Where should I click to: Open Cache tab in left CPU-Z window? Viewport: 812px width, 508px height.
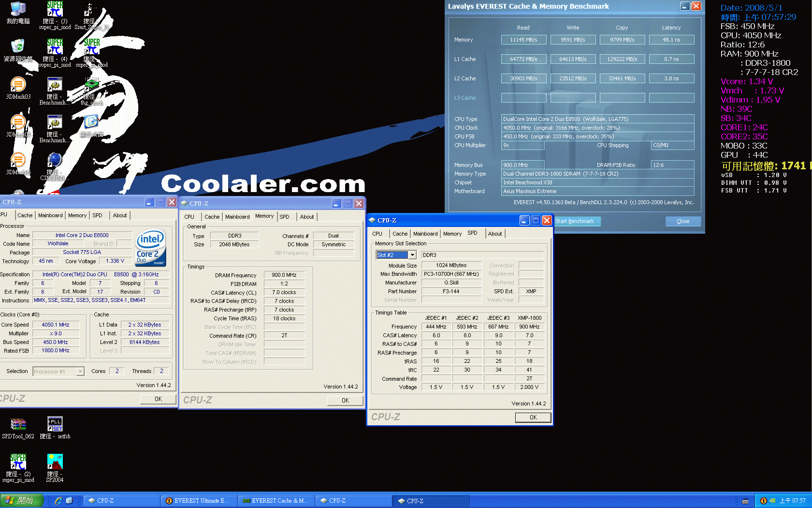coord(25,215)
